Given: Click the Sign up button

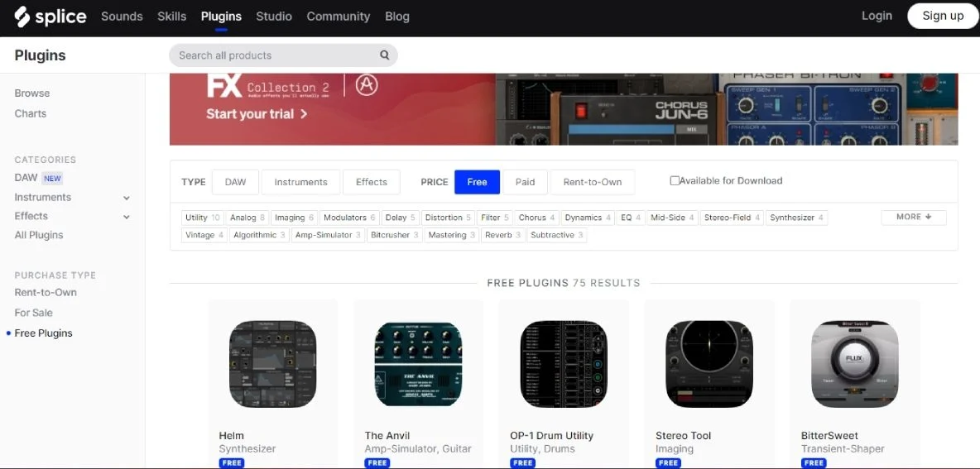Looking at the screenshot, I should pos(943,16).
